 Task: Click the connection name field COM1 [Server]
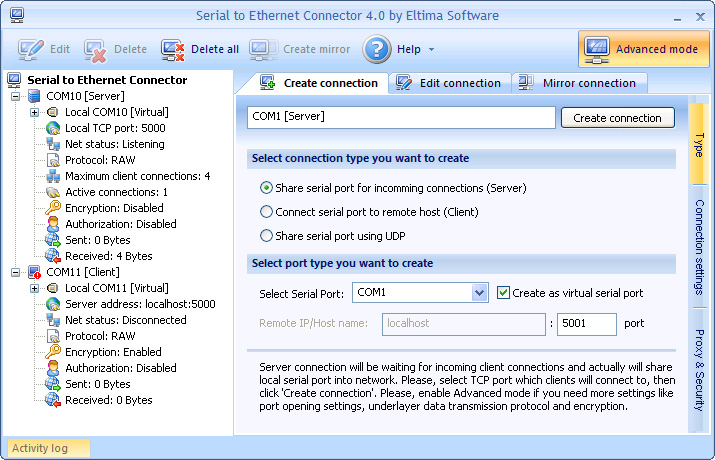coord(401,117)
